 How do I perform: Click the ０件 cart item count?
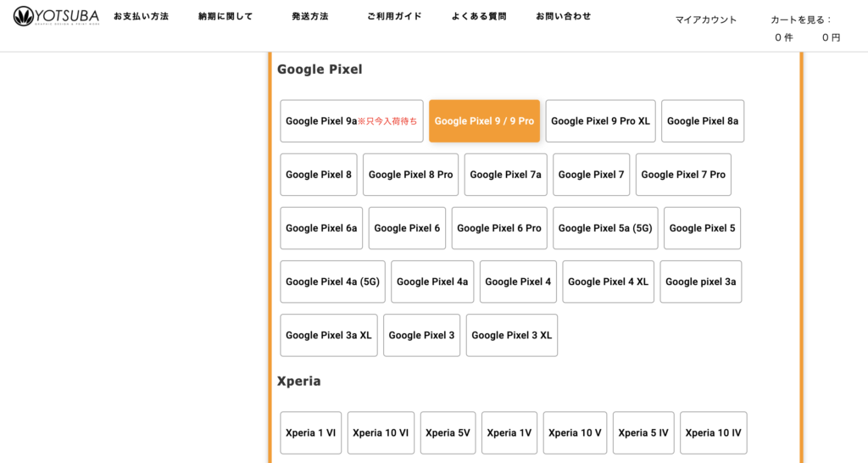[784, 37]
